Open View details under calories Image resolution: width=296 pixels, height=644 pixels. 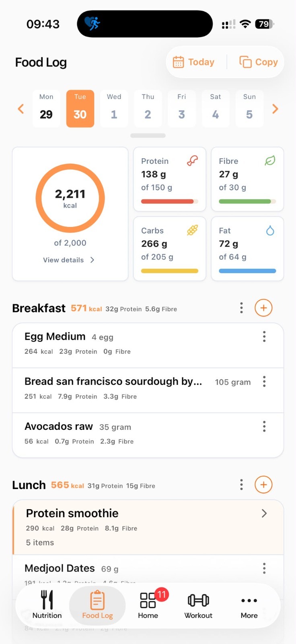point(69,260)
